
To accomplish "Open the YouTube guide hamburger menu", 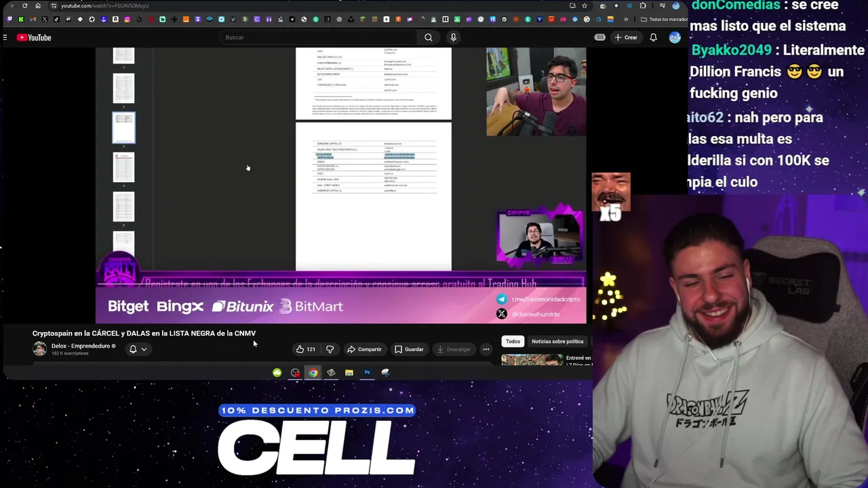I will pos(5,37).
